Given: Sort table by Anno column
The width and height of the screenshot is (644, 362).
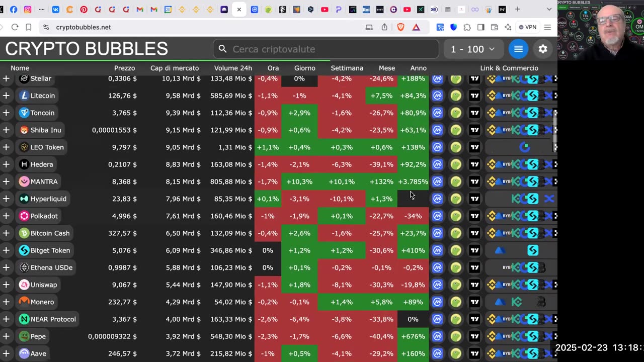Looking at the screenshot, I should tap(418, 68).
